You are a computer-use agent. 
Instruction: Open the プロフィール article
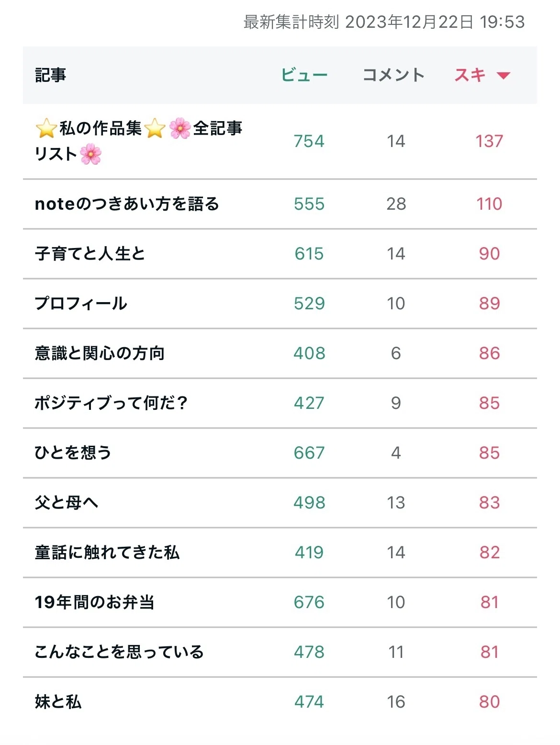(x=81, y=304)
